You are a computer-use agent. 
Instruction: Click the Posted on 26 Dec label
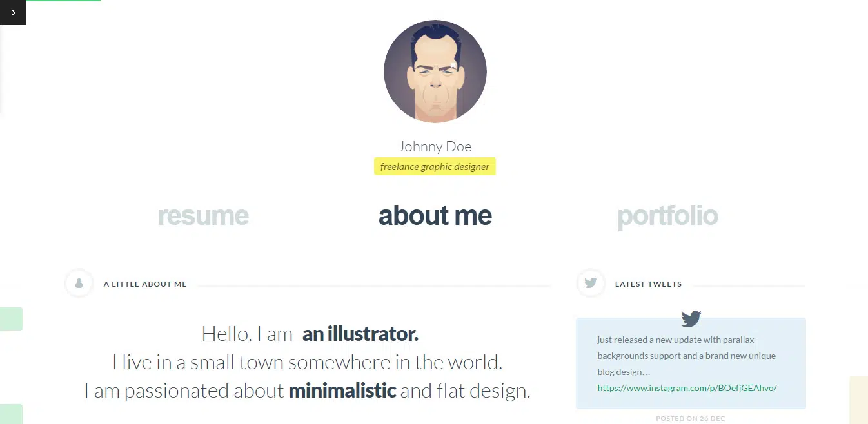690,419
